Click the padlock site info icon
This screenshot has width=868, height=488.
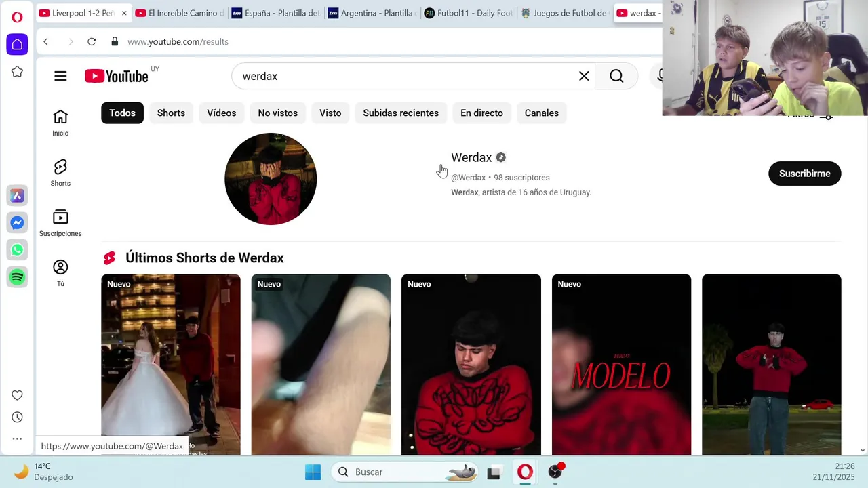[115, 41]
